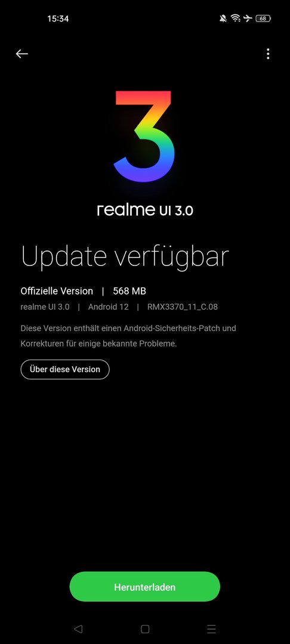
Task: Tap the Herunterladen download button
Action: point(144,587)
